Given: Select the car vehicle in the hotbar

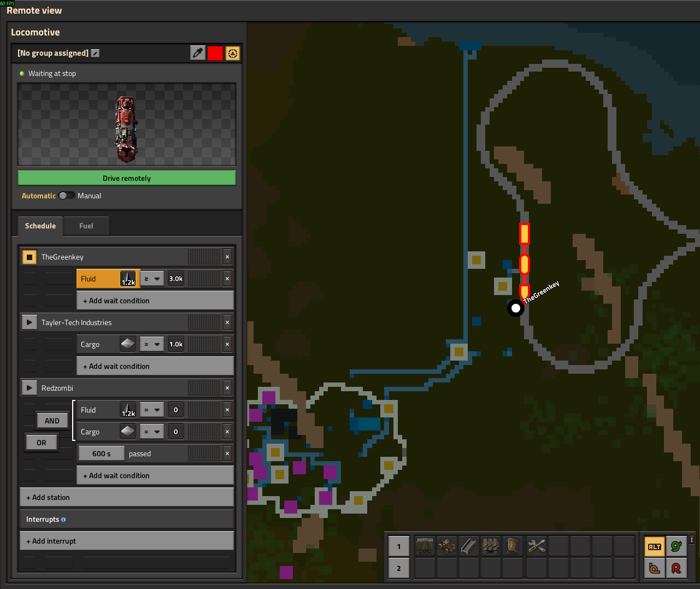Looking at the screenshot, I should pos(447,546).
